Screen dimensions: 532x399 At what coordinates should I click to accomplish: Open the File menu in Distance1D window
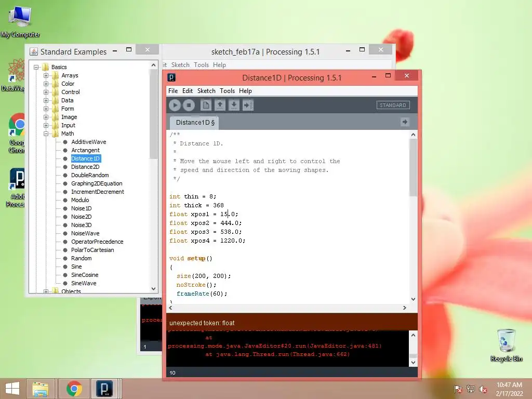point(173,91)
